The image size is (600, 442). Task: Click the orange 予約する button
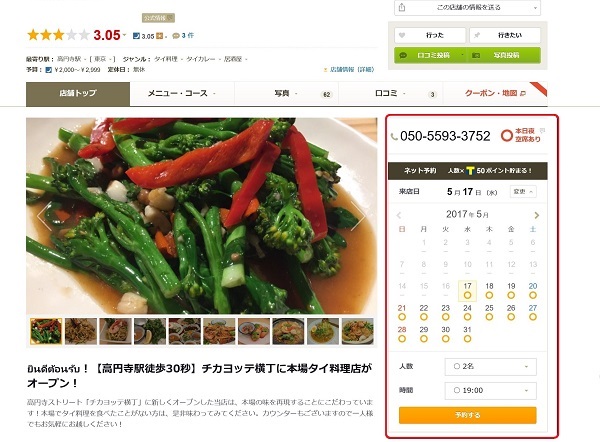[x=467, y=415]
